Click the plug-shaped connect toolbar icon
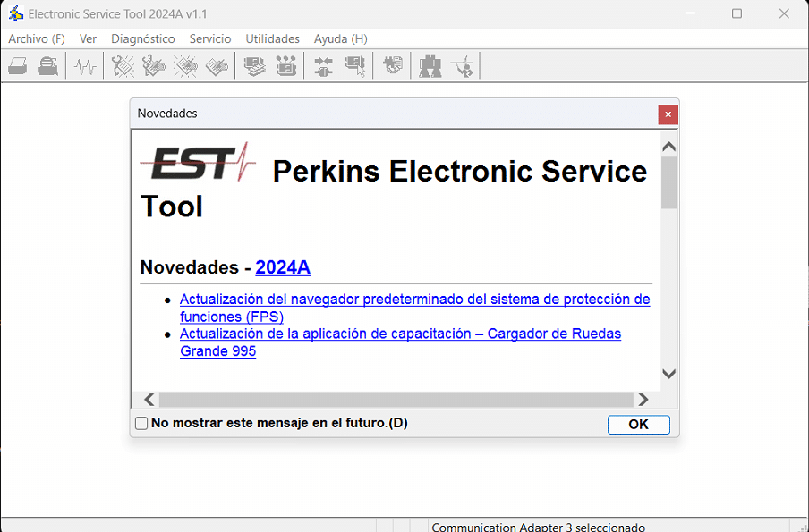Image resolution: width=809 pixels, height=532 pixels. pos(322,65)
